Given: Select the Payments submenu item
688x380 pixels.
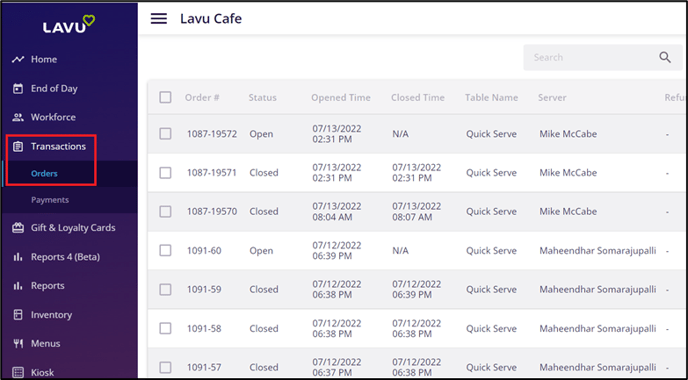Looking at the screenshot, I should point(50,200).
